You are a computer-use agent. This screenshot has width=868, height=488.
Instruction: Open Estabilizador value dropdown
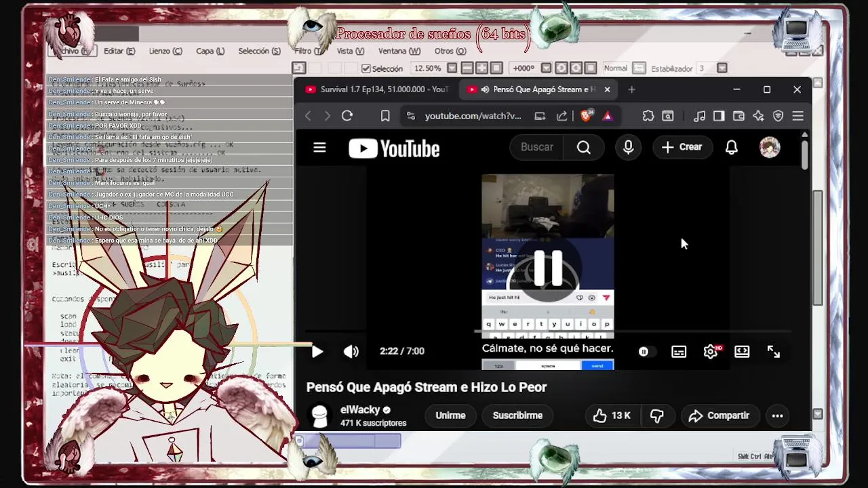click(722, 68)
